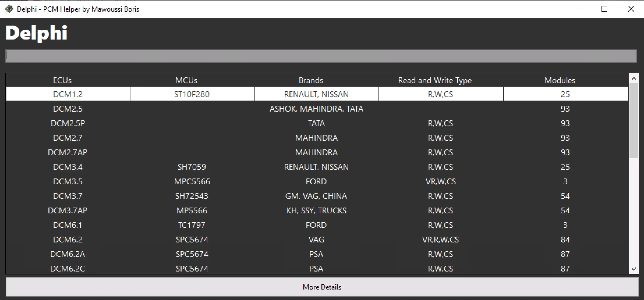
Task: Click the SH7059 MCU cell
Action: pyautogui.click(x=192, y=167)
